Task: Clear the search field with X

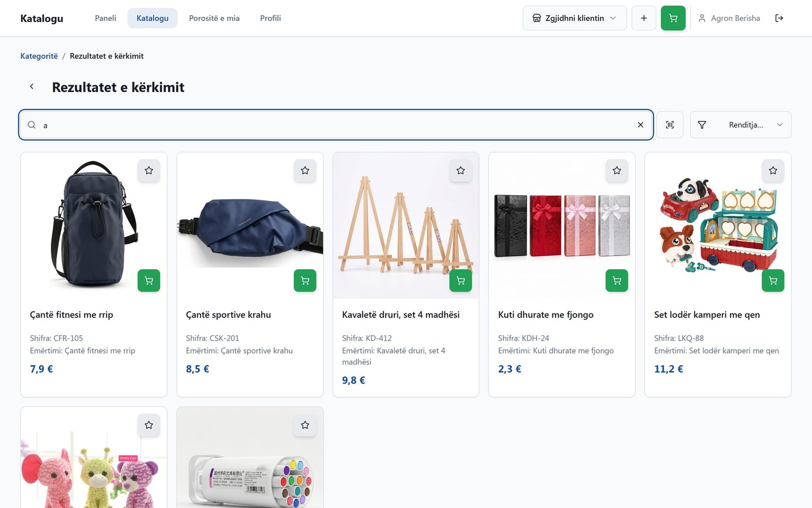Action: (640, 125)
